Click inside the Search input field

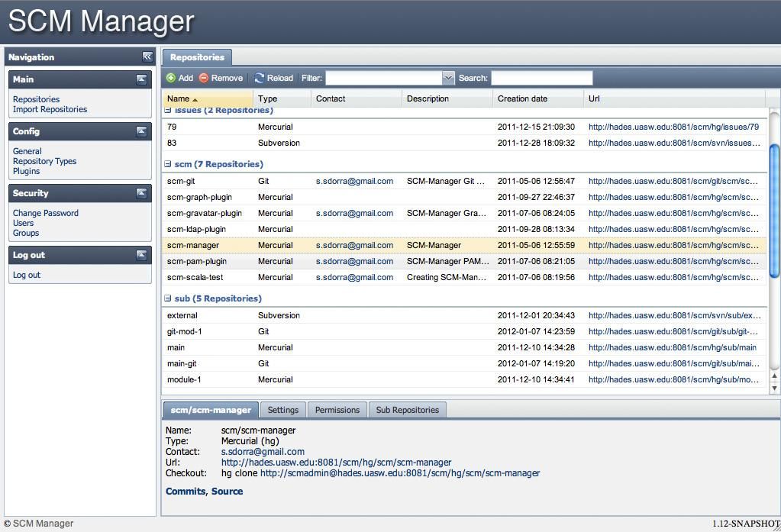(x=542, y=77)
